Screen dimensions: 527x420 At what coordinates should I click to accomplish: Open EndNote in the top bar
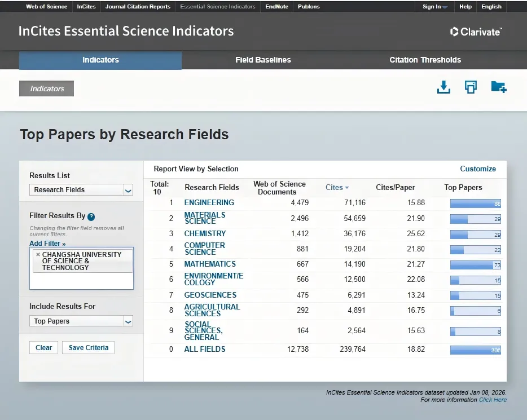click(276, 7)
